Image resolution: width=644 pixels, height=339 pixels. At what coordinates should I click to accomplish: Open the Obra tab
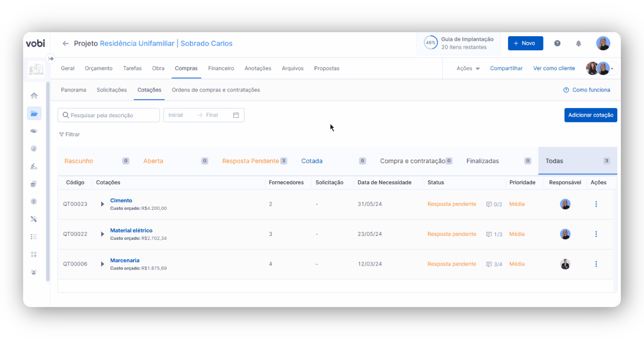158,68
